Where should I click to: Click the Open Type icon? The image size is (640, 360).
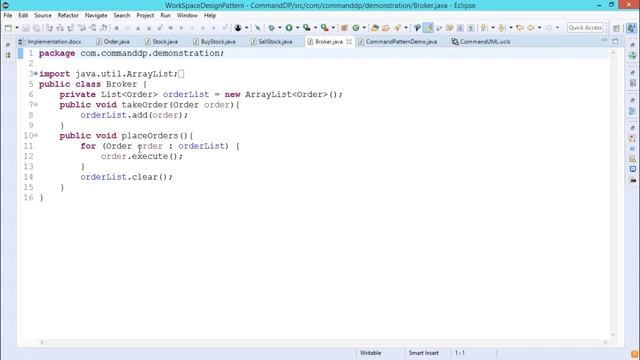375,28
